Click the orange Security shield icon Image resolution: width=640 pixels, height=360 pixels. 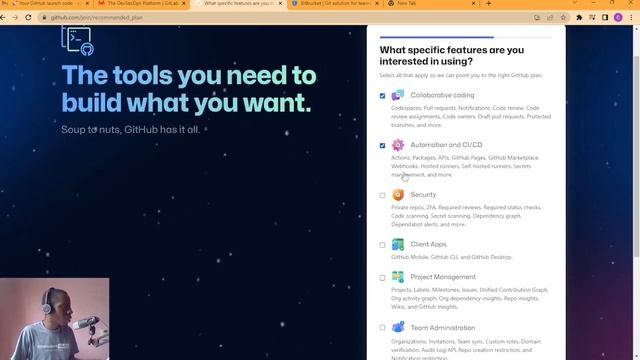[x=398, y=195]
